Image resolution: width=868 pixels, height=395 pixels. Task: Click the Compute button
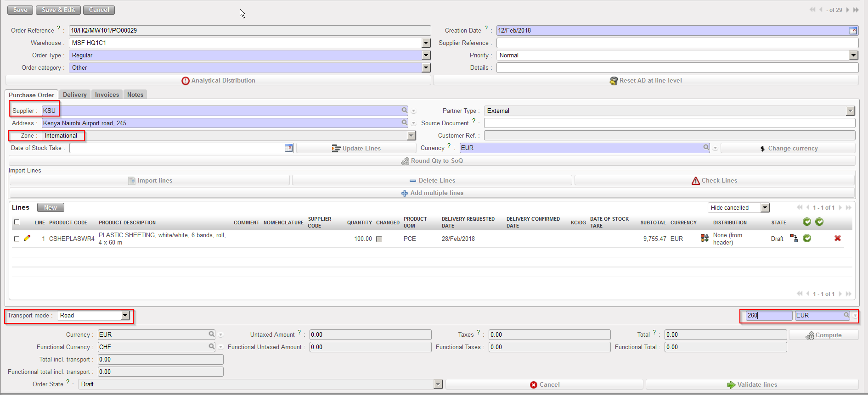(823, 335)
